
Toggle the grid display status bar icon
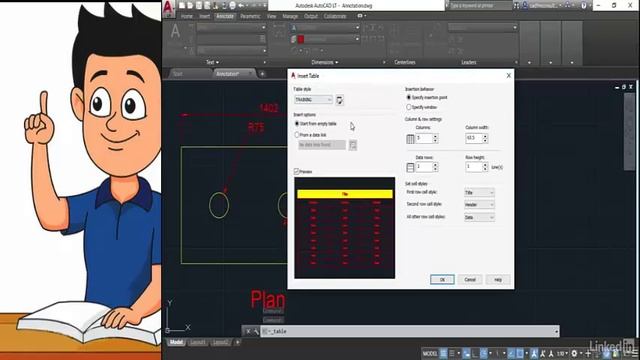pos(444,353)
